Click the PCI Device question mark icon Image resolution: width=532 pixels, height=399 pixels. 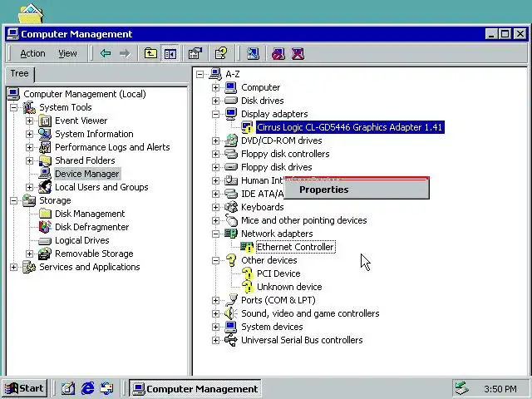247,273
